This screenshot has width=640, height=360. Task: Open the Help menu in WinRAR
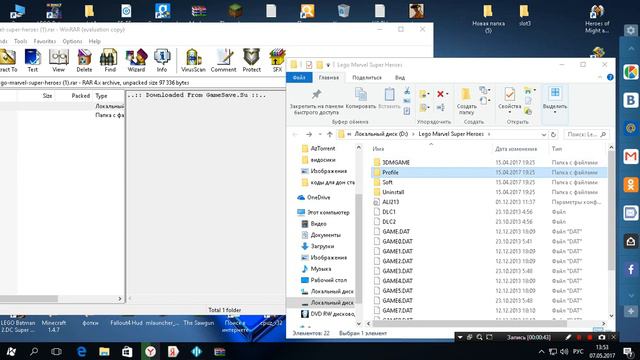[x=95, y=41]
